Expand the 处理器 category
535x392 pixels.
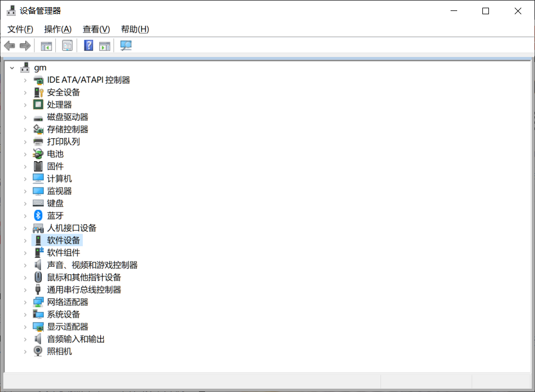(x=25, y=105)
